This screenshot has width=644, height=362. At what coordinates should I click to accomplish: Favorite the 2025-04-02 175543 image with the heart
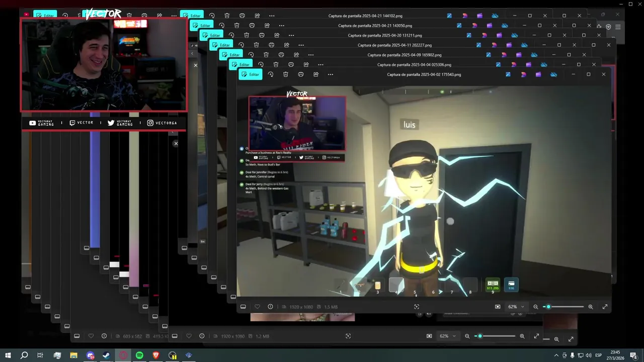(257, 307)
